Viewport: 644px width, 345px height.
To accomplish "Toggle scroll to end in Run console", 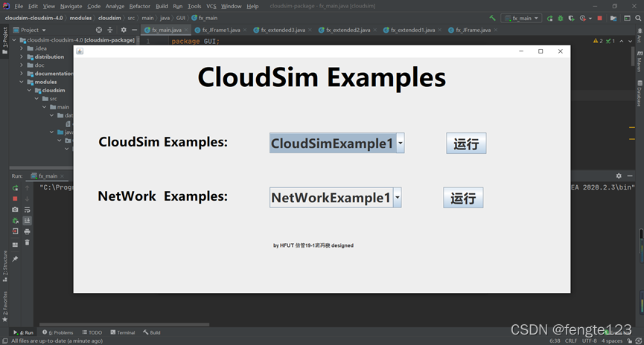I will [x=27, y=221].
